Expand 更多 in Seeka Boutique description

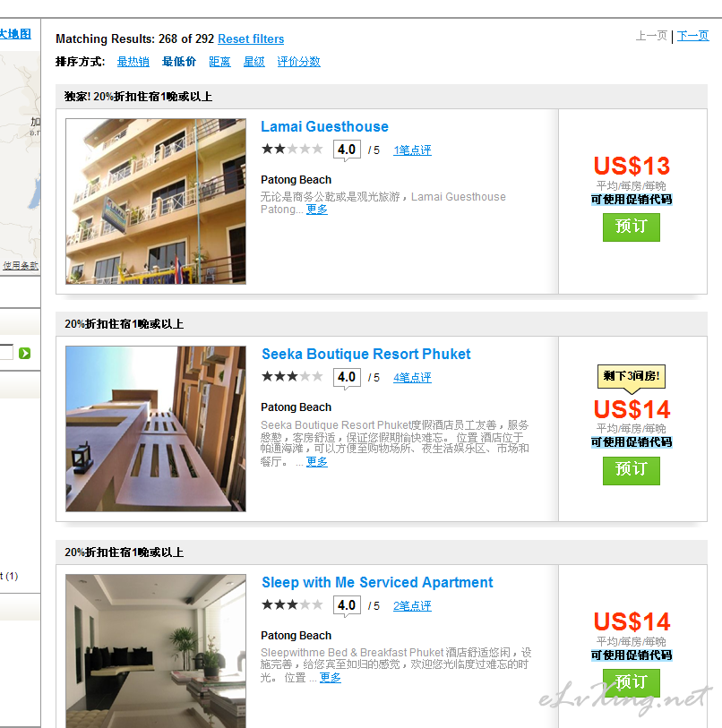coord(317,462)
